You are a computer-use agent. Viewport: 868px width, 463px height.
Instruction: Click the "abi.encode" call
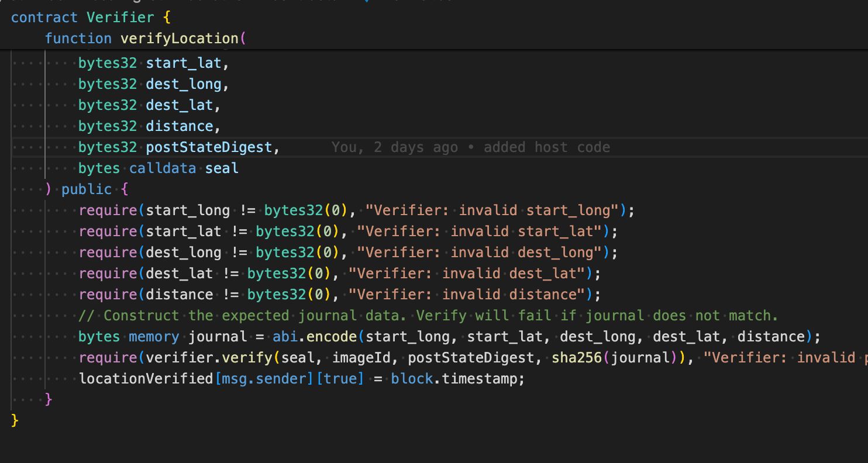tap(315, 337)
